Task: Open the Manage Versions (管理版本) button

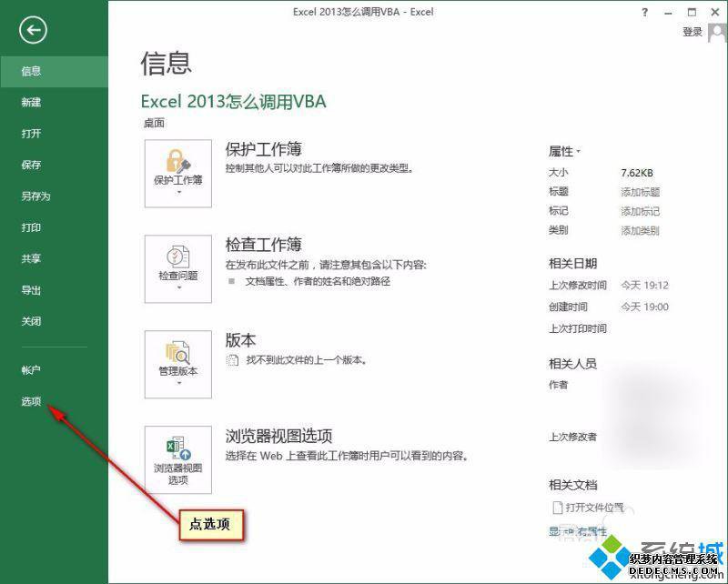Action: pos(178,365)
